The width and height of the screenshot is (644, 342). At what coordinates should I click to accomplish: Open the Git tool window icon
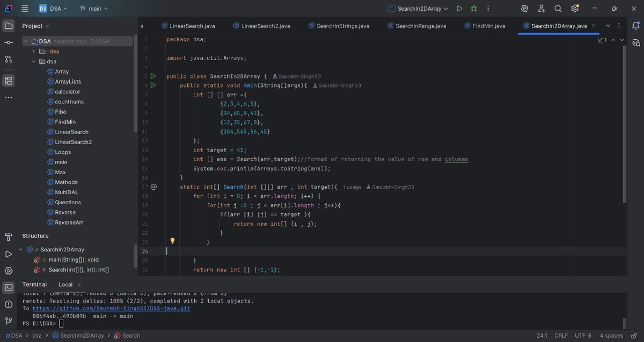coord(9,321)
